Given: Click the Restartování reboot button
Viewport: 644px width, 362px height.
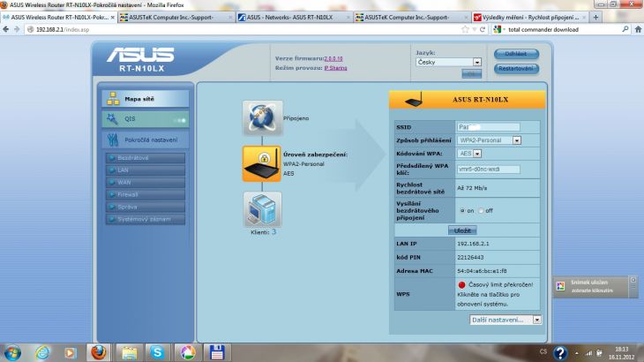Looking at the screenshot, I should [516, 69].
